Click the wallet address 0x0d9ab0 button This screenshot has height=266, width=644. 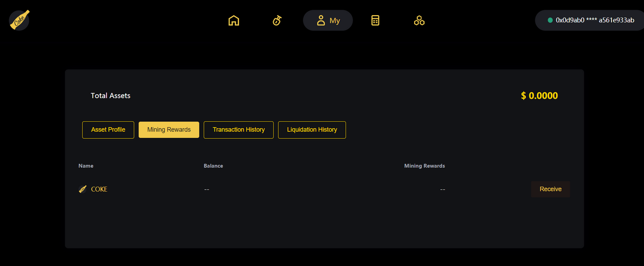pyautogui.click(x=590, y=21)
